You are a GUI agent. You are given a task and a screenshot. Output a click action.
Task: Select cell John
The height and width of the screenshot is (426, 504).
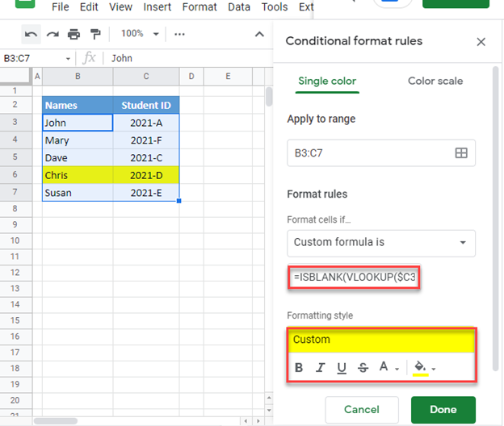tap(78, 123)
